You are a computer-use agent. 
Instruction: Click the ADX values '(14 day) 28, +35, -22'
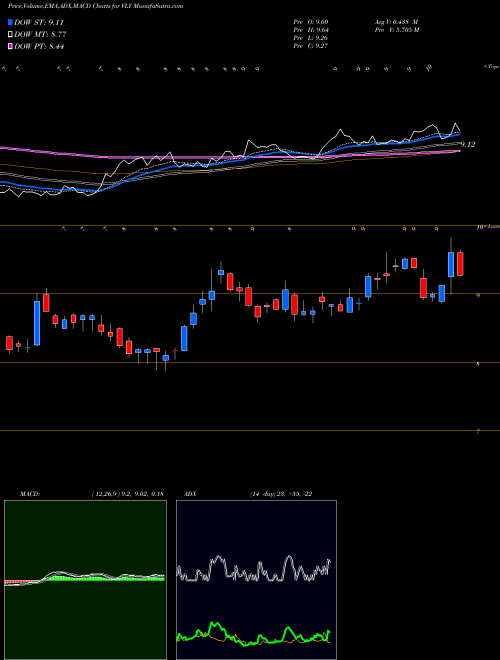tap(280, 494)
